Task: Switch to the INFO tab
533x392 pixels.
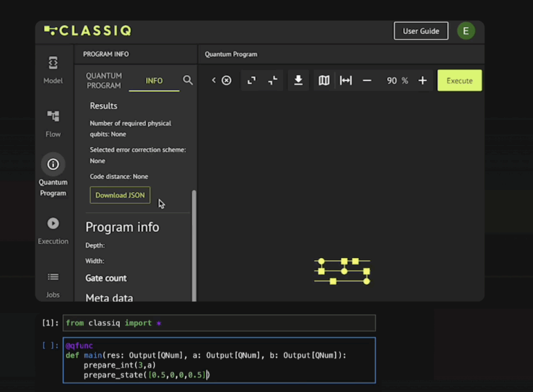Action: [x=154, y=80]
